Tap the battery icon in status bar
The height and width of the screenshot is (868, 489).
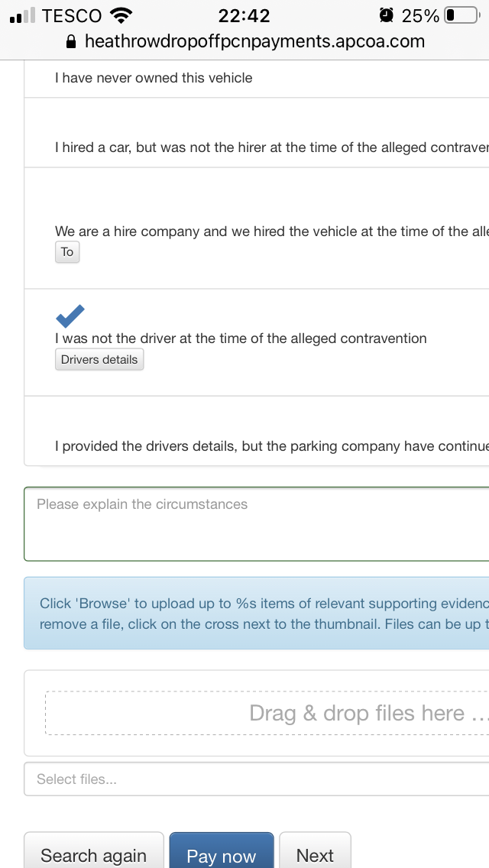click(x=460, y=15)
